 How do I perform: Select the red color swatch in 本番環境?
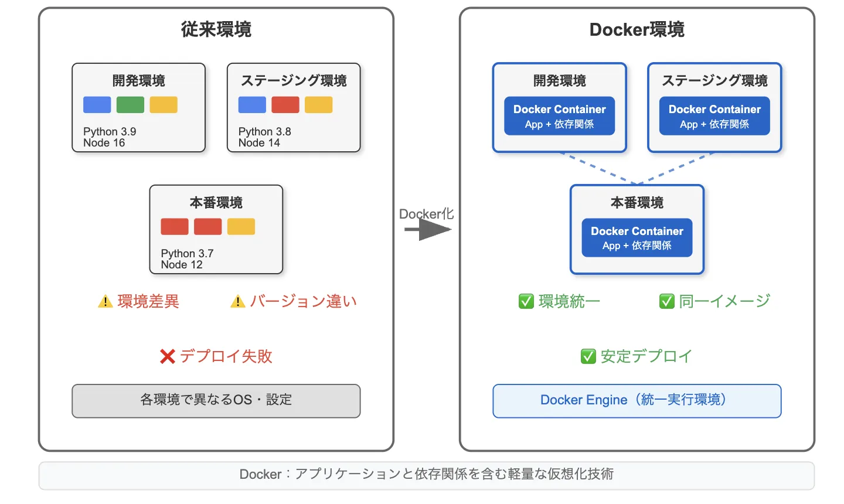click(174, 226)
